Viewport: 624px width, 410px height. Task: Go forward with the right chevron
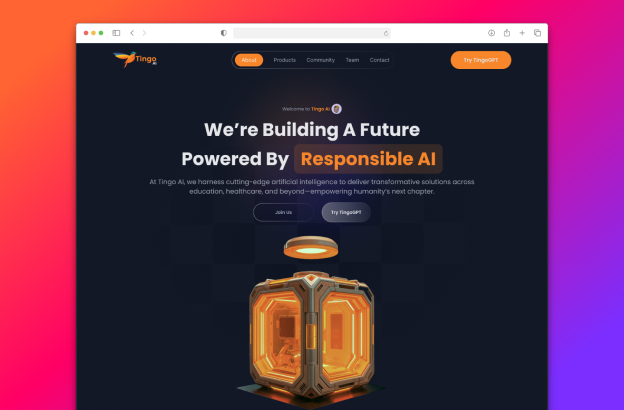pos(144,33)
